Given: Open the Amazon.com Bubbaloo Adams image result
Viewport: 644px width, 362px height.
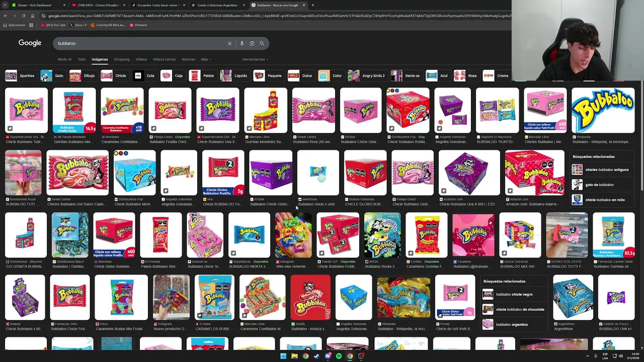Looking at the screenshot, I should click(x=534, y=173).
